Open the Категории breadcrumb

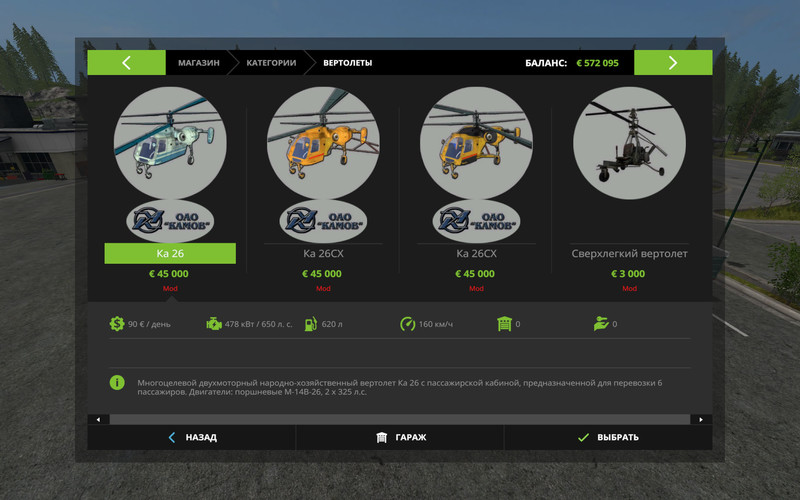click(x=271, y=63)
